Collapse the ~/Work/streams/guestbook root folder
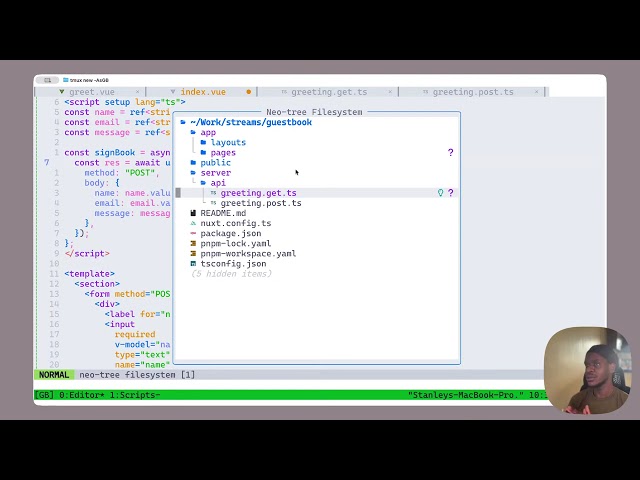 [183, 122]
